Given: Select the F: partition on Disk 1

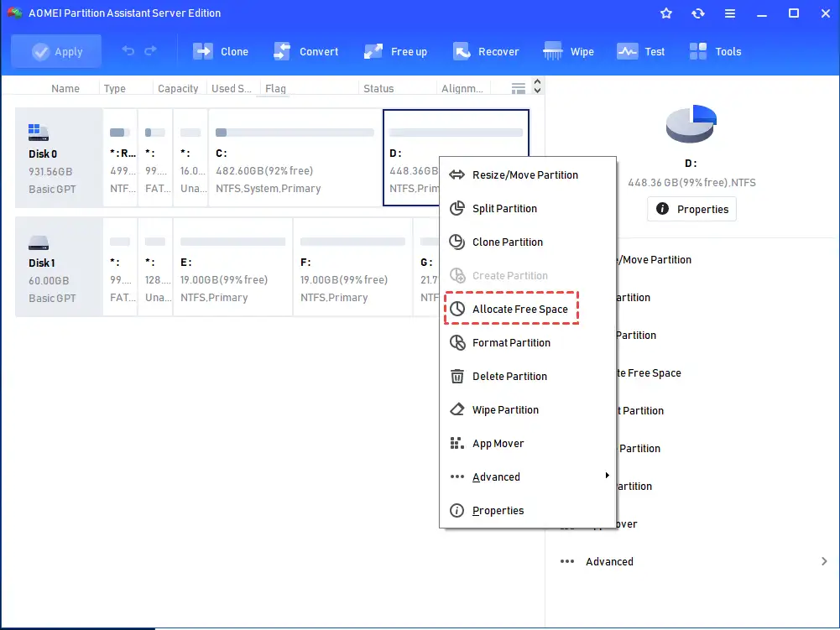Looking at the screenshot, I should [352, 267].
